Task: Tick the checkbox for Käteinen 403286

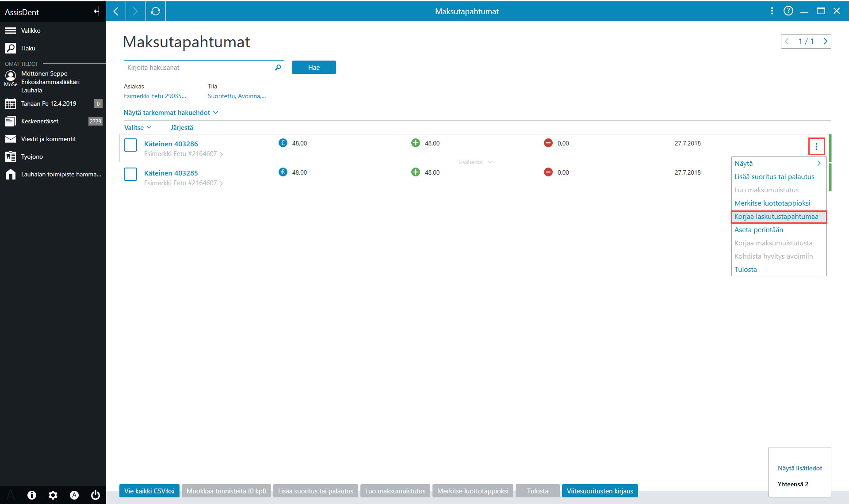Action: [x=130, y=145]
